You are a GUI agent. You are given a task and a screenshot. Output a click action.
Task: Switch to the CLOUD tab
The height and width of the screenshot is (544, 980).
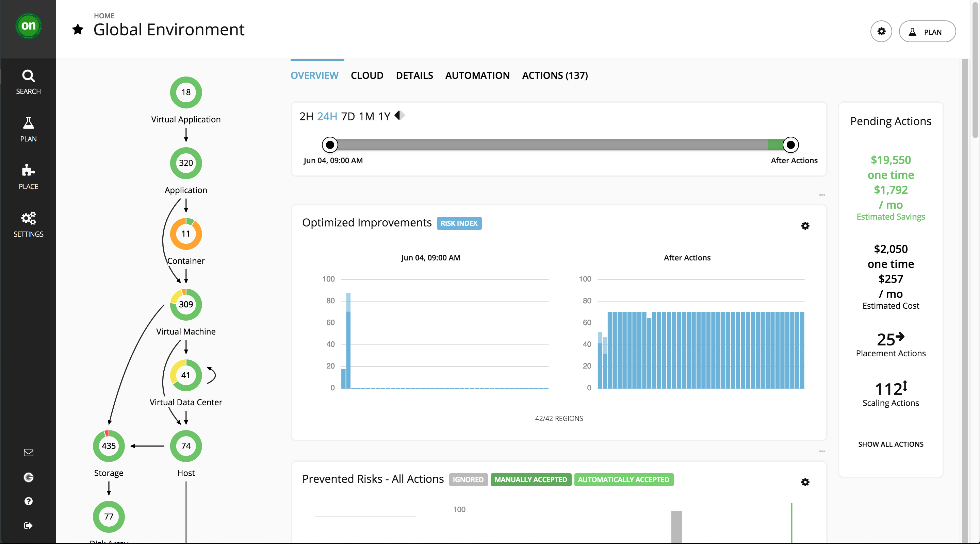coord(367,75)
